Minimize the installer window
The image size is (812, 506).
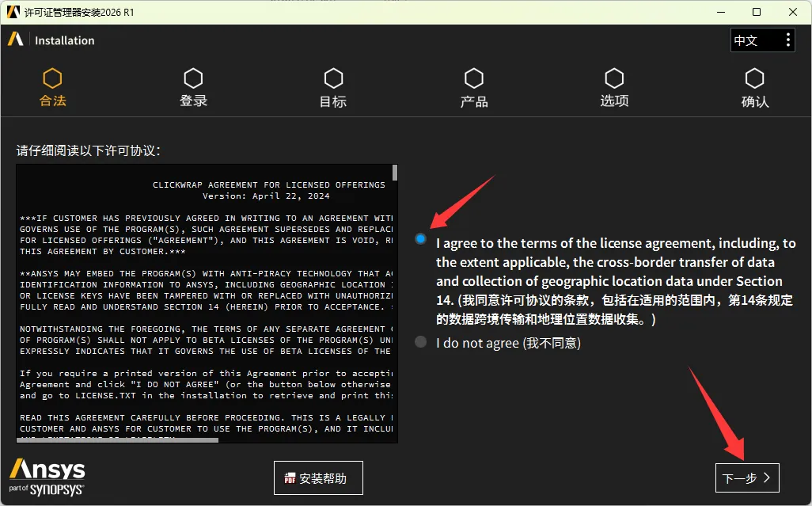point(720,12)
